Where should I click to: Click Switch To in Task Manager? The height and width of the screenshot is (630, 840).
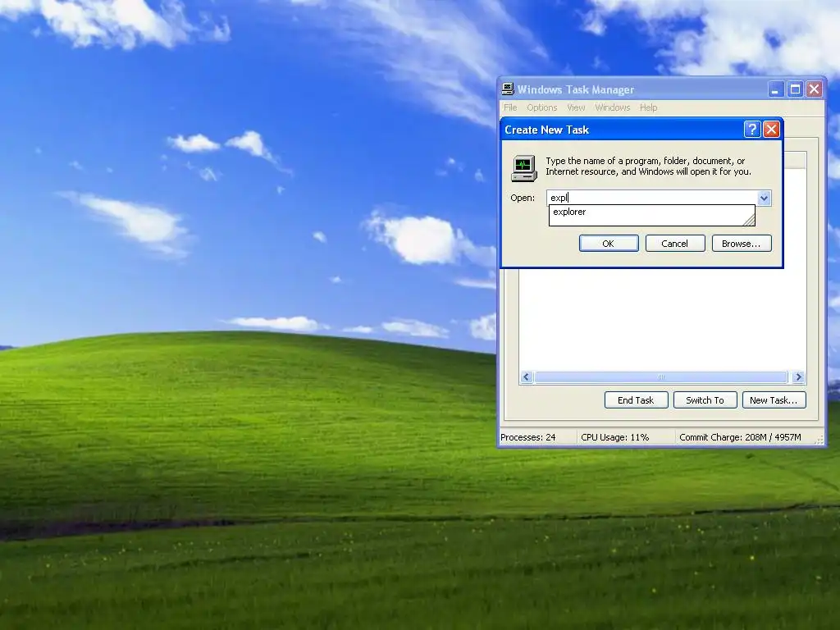705,400
